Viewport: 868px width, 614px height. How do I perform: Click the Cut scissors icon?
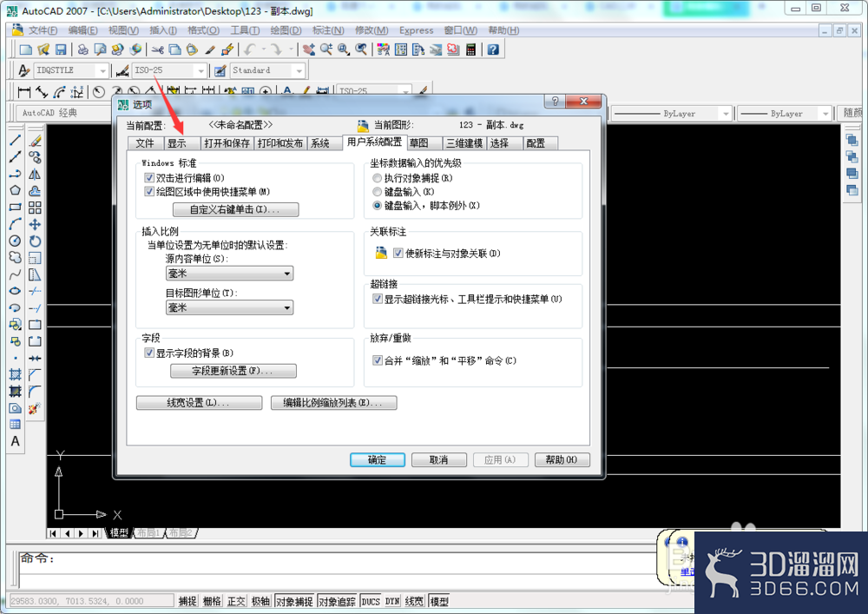158,50
